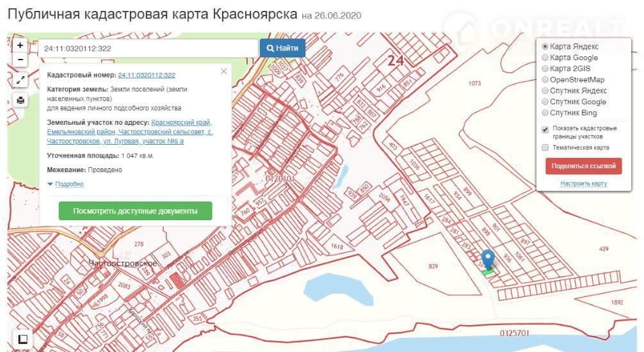This screenshot has height=352, width=644.
Task: Click the Найти search button
Action: (282, 48)
